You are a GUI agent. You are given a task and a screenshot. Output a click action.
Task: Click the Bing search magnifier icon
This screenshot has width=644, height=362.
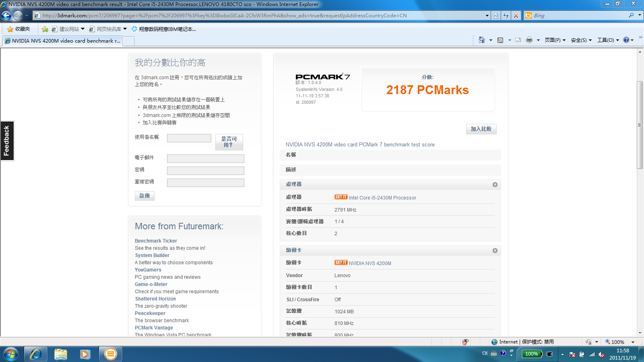click(631, 15)
